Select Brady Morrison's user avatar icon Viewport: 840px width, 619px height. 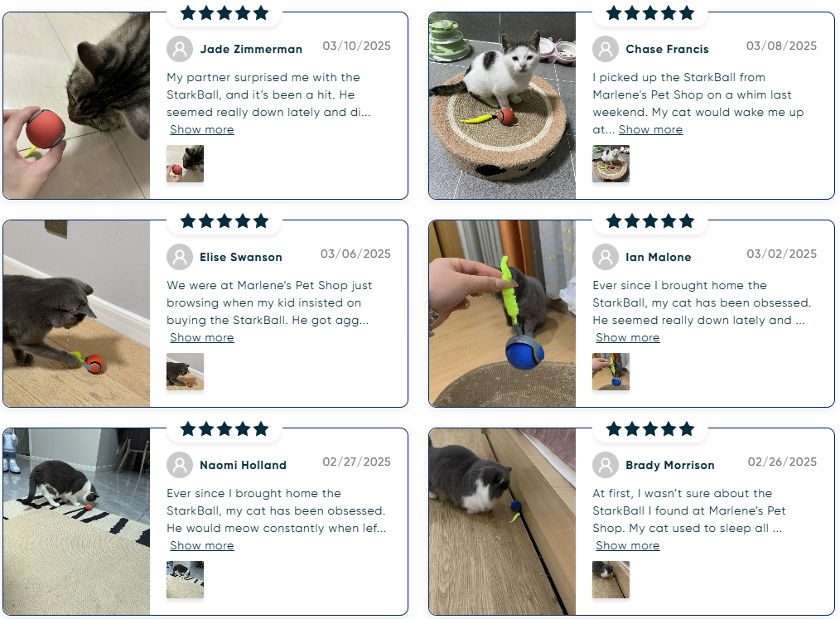pos(606,465)
